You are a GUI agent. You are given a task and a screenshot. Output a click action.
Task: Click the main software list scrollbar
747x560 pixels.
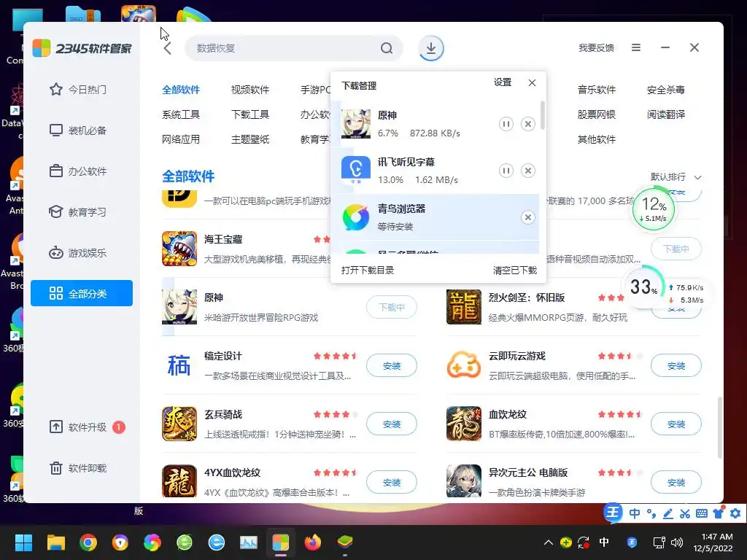click(719, 428)
